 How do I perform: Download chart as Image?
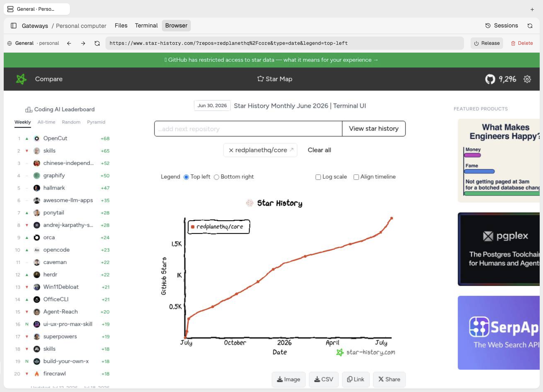tap(288, 379)
